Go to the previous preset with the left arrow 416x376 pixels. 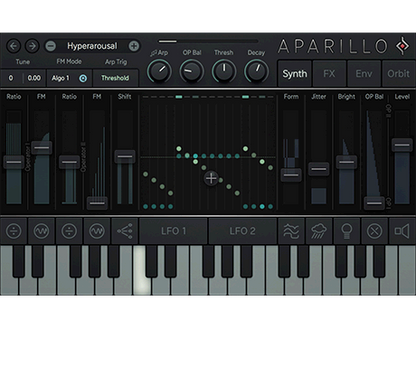click(x=13, y=46)
